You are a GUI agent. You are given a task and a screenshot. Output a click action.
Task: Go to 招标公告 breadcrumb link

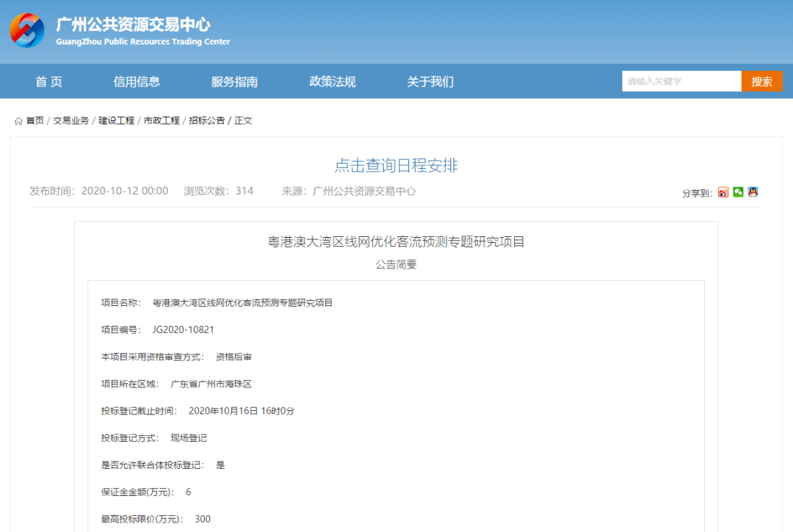pyautogui.click(x=207, y=121)
